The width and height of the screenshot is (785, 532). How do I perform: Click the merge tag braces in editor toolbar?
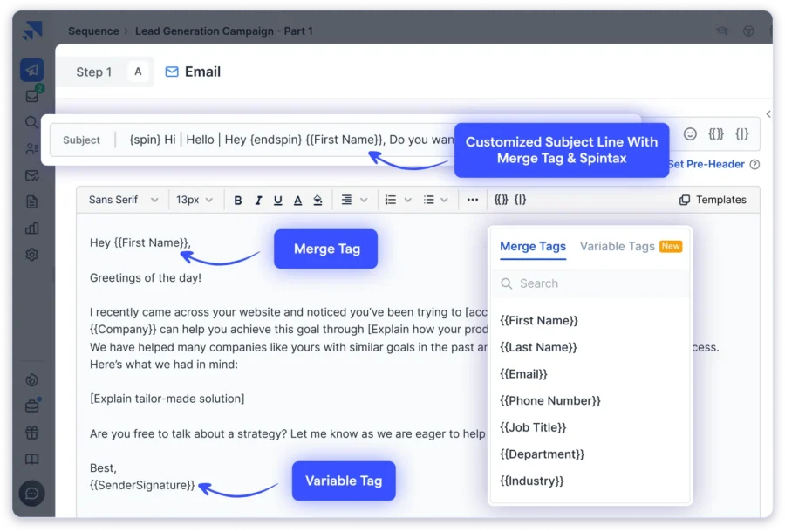coord(502,200)
